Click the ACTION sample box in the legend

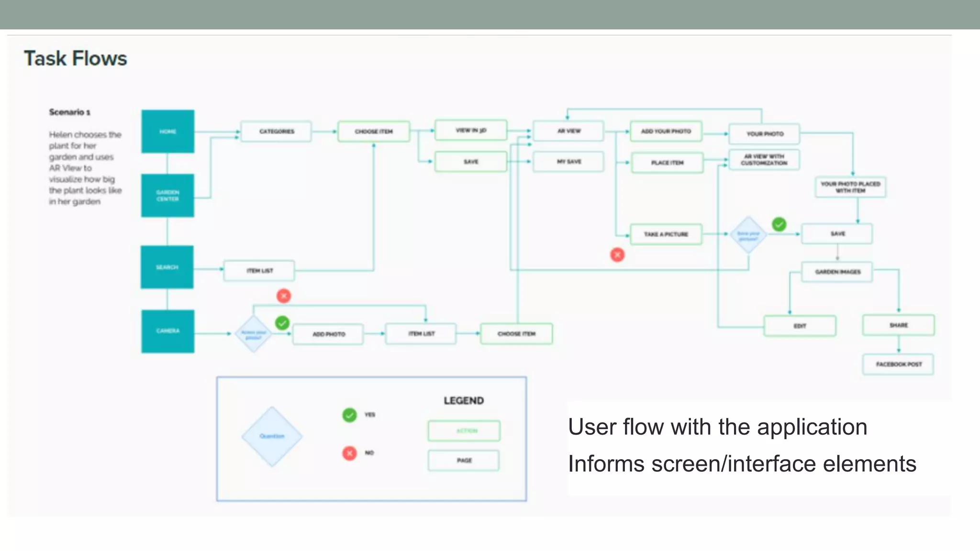pos(464,431)
